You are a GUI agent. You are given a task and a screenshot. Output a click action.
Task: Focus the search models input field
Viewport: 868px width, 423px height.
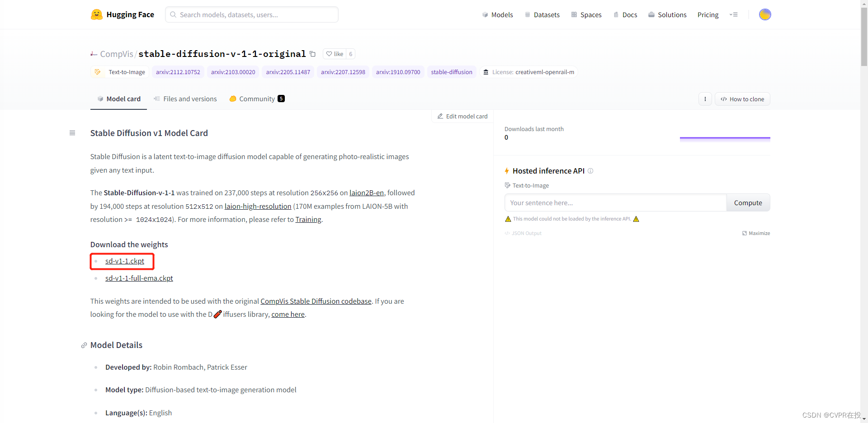(252, 14)
